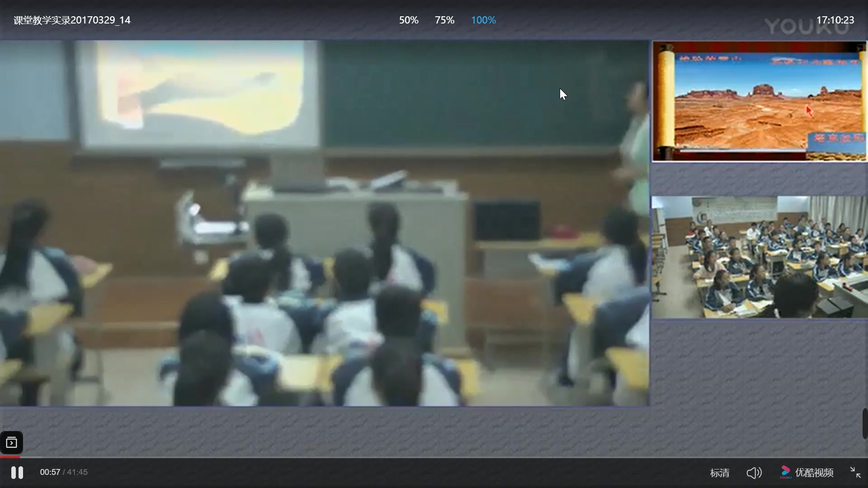This screenshot has height=488, width=868.
Task: Open the playlist panel icon at left
Action: coord(11,442)
